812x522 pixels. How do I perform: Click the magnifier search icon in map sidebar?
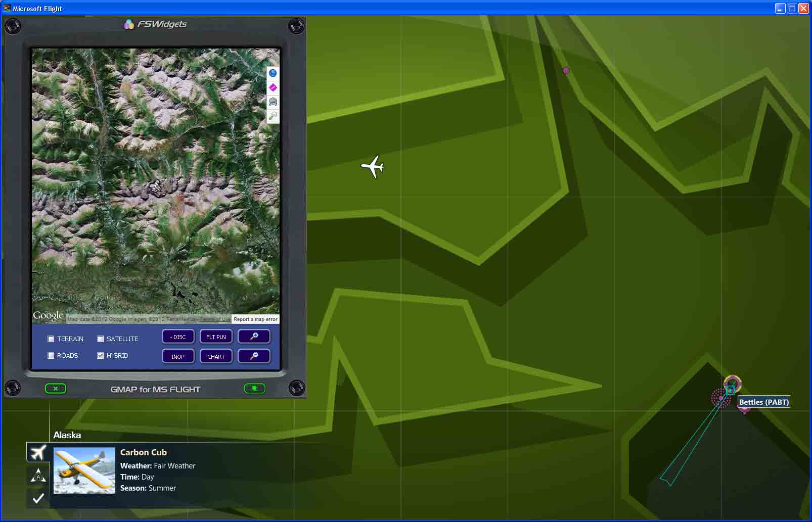pyautogui.click(x=273, y=116)
